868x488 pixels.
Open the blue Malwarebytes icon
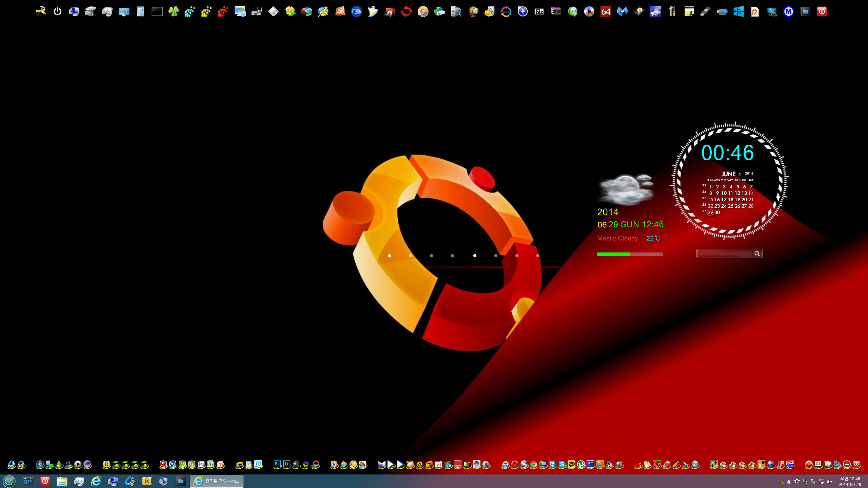622,12
